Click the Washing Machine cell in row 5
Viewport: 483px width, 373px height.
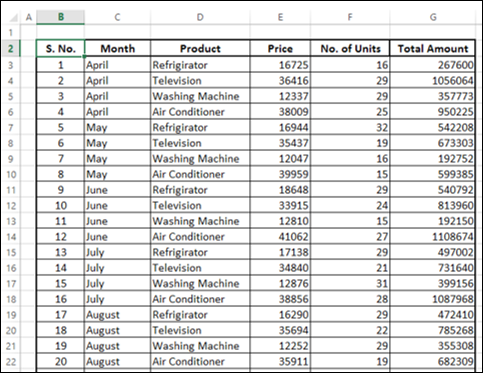(200, 96)
